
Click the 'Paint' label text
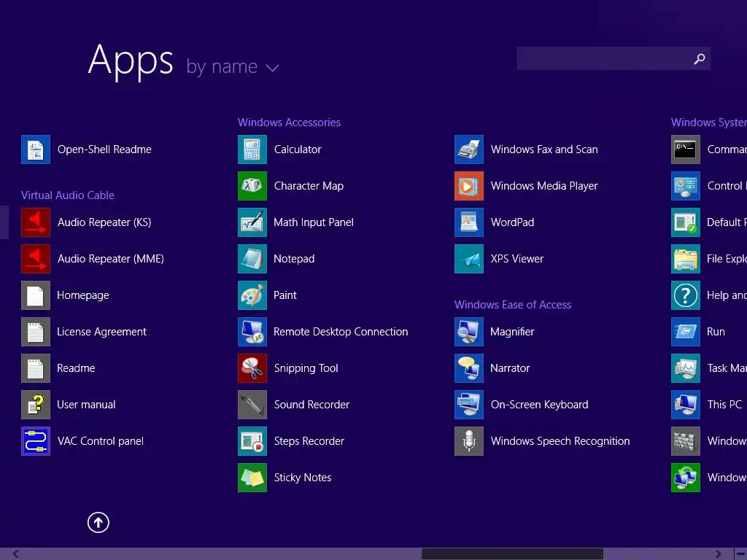(x=285, y=295)
